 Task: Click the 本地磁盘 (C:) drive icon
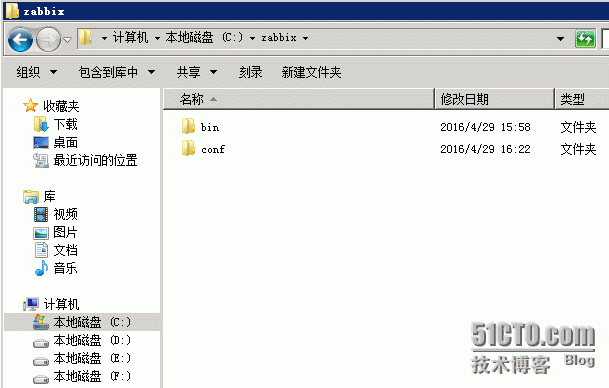pyautogui.click(x=41, y=322)
